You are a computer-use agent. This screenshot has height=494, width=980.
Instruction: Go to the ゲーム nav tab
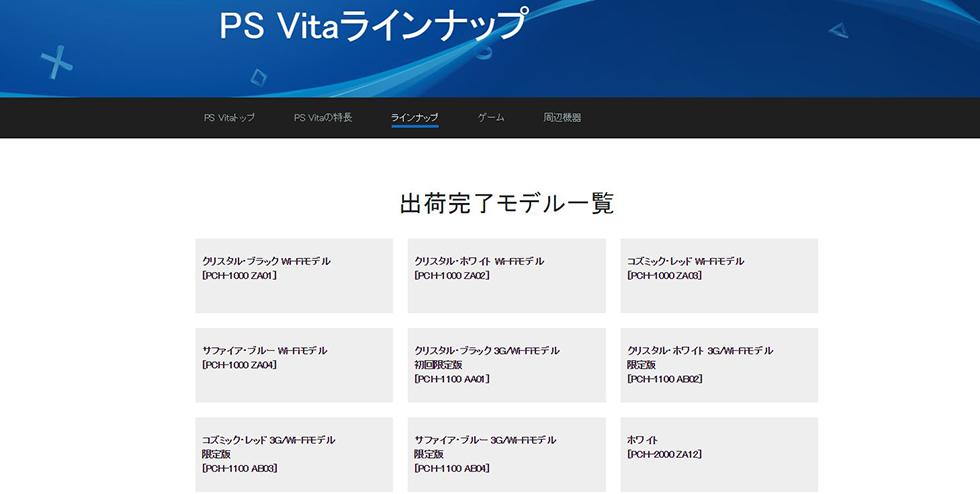click(491, 117)
